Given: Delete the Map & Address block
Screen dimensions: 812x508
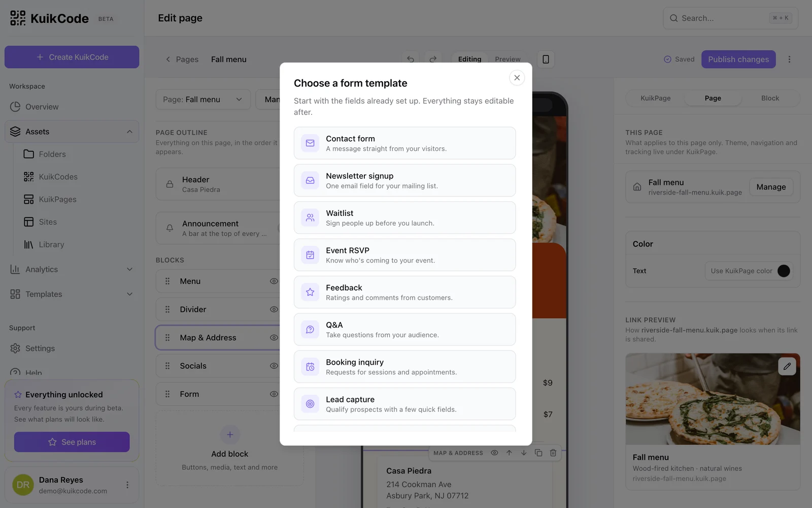Looking at the screenshot, I should [x=553, y=453].
